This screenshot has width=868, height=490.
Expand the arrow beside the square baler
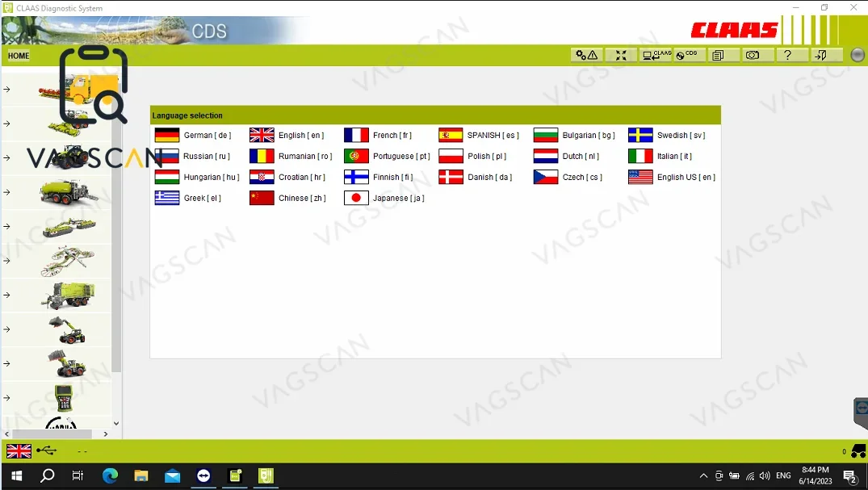coord(6,192)
